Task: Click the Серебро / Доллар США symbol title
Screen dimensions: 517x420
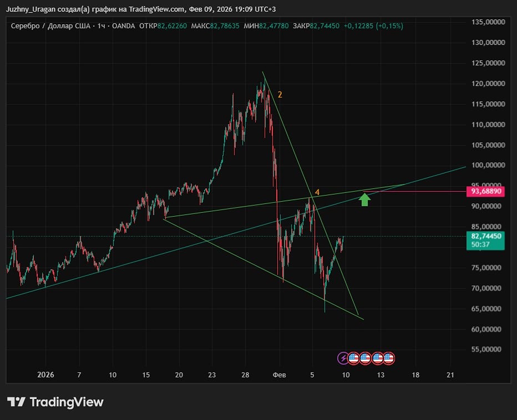Action: coord(50,26)
